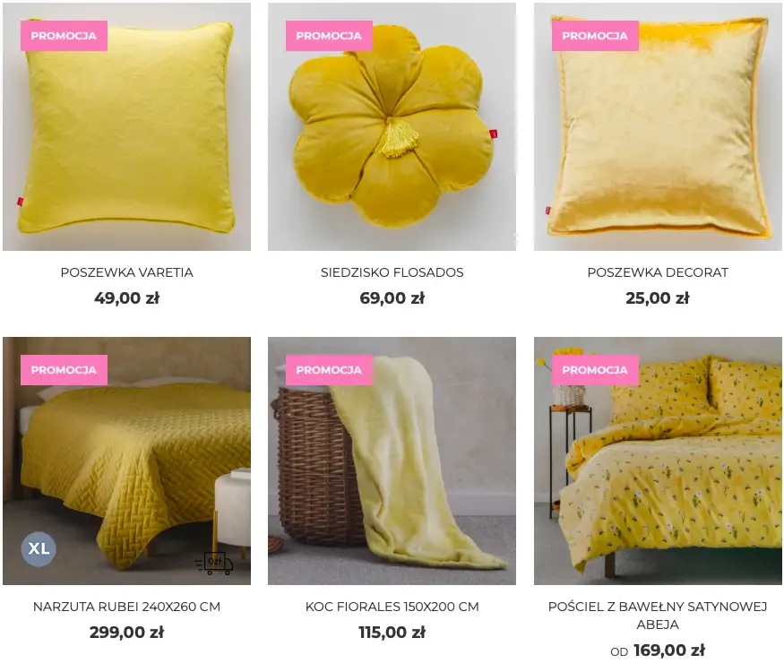Click the Promocja badge on Narzuta Rubei
The width and height of the screenshot is (784, 672).
pos(64,370)
